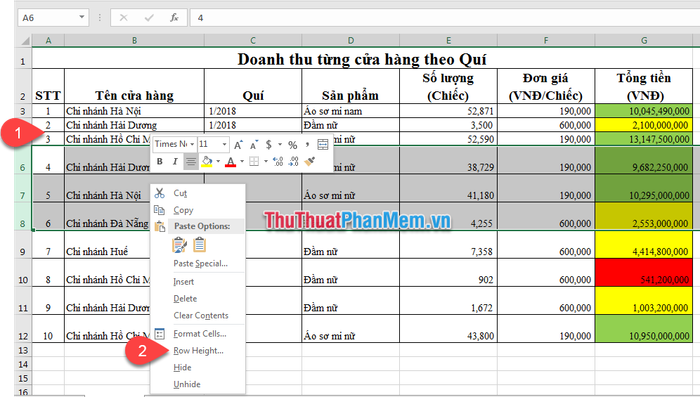
Task: Select column E header
Action: click(449, 41)
